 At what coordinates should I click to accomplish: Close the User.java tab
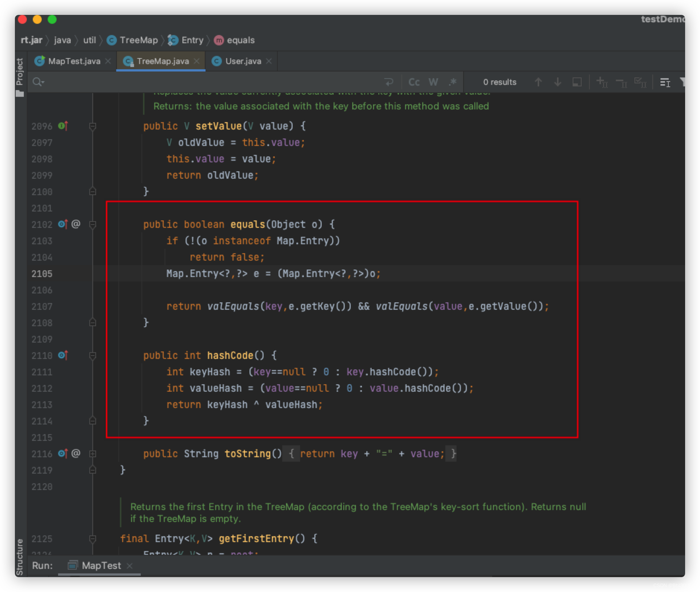click(269, 61)
